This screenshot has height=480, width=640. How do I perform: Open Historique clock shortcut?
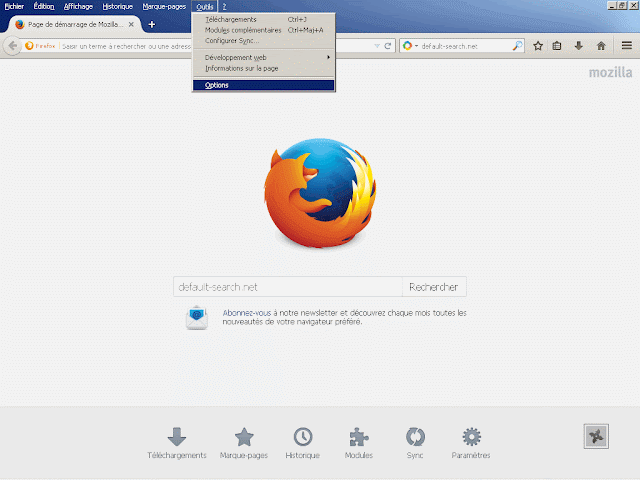pos(302,443)
